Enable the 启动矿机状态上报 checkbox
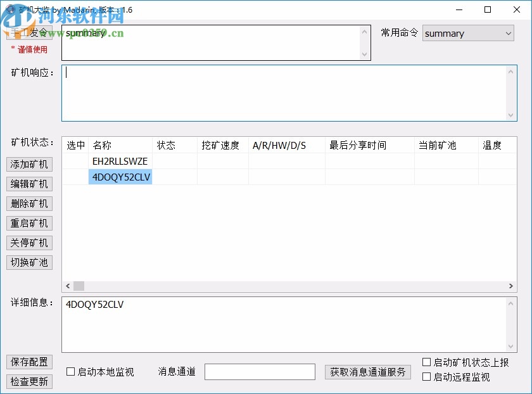 click(427, 362)
